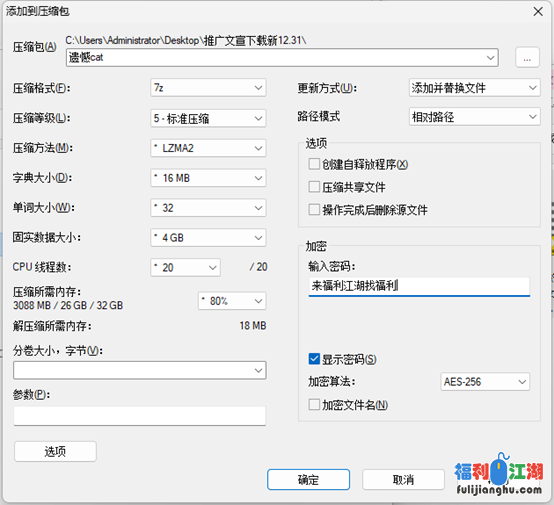This screenshot has height=505, width=554.
Task: Open the 更新方式 dropdown
Action: pyautogui.click(x=475, y=88)
